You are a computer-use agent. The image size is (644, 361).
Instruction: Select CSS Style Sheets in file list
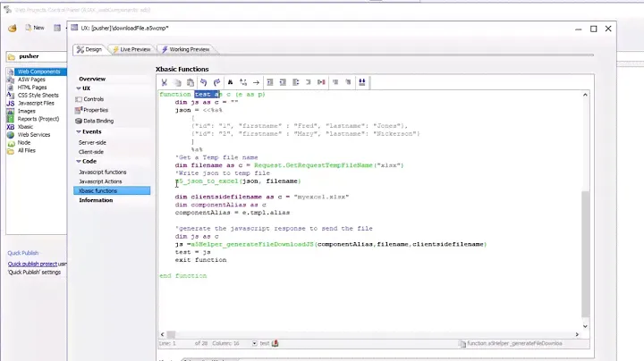38,95
